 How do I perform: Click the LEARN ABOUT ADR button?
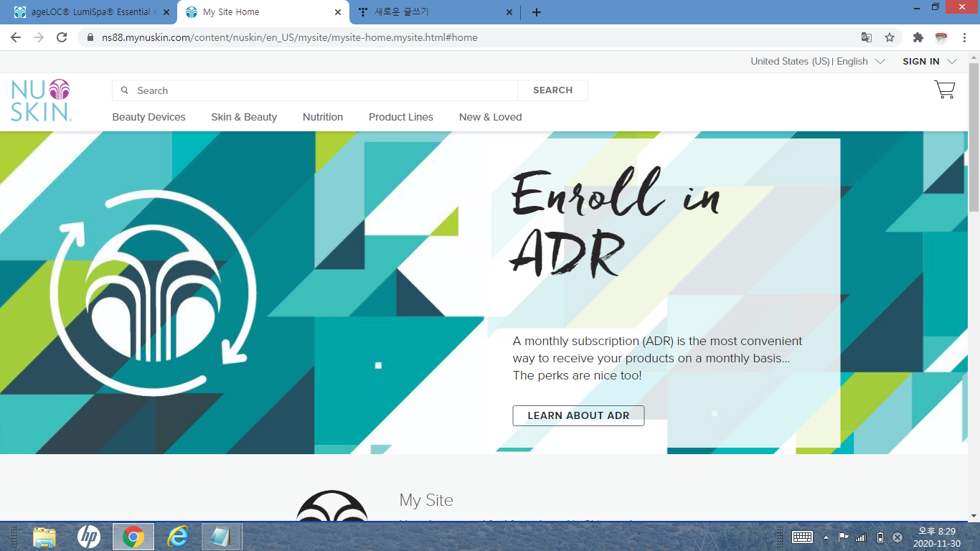pyautogui.click(x=578, y=415)
